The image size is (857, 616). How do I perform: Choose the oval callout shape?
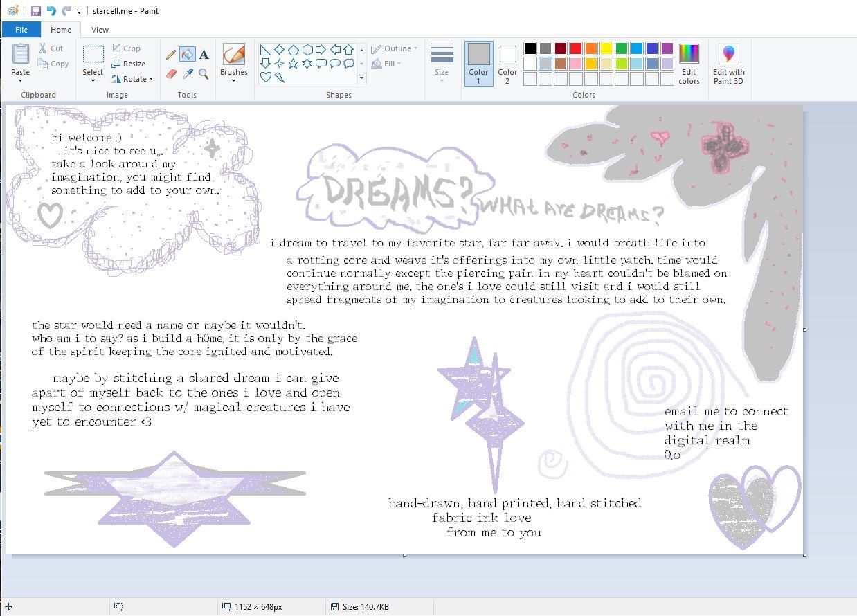(334, 64)
